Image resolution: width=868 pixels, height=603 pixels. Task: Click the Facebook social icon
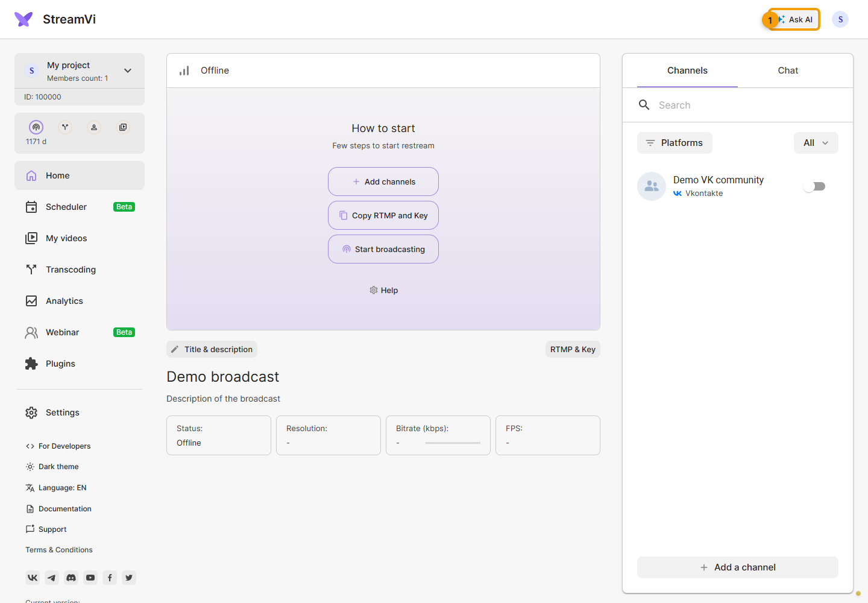[110, 578]
